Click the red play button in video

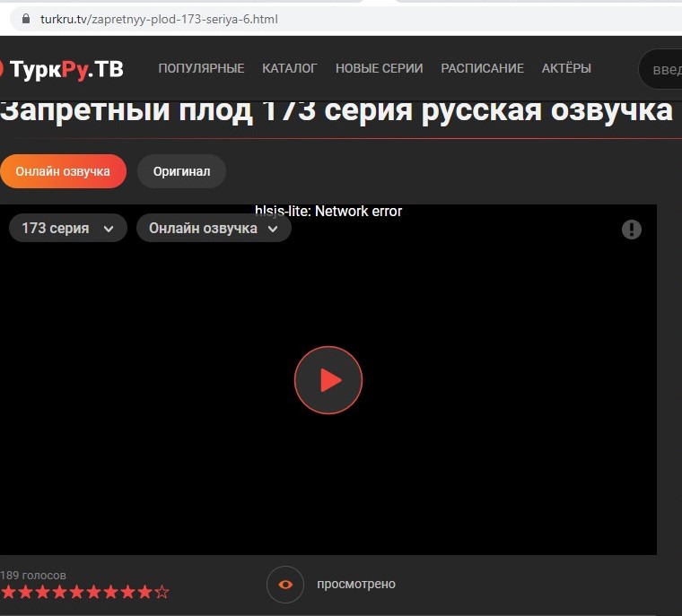pos(328,380)
